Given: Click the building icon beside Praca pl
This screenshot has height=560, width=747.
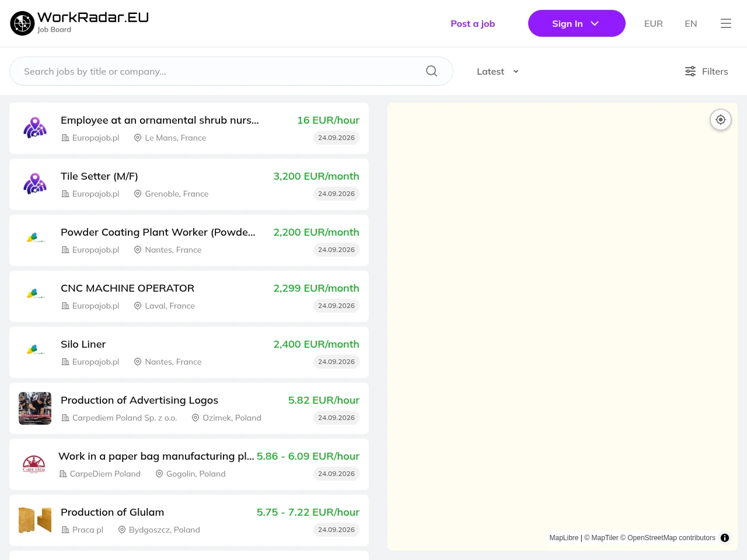Looking at the screenshot, I should tap(65, 530).
